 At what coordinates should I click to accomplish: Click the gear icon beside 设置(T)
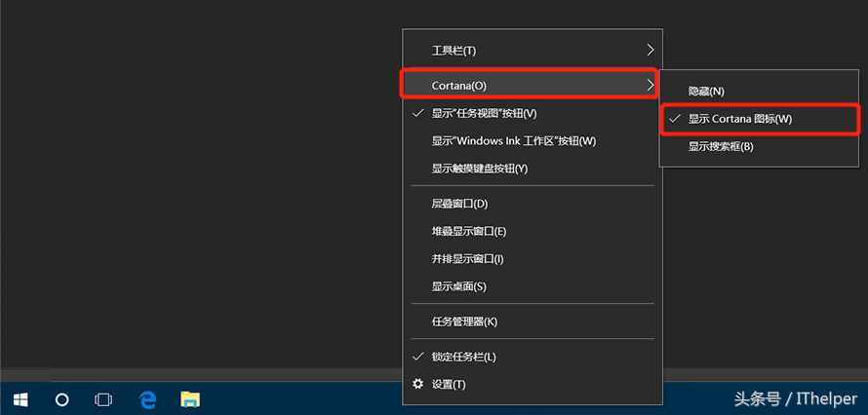pyautogui.click(x=418, y=384)
